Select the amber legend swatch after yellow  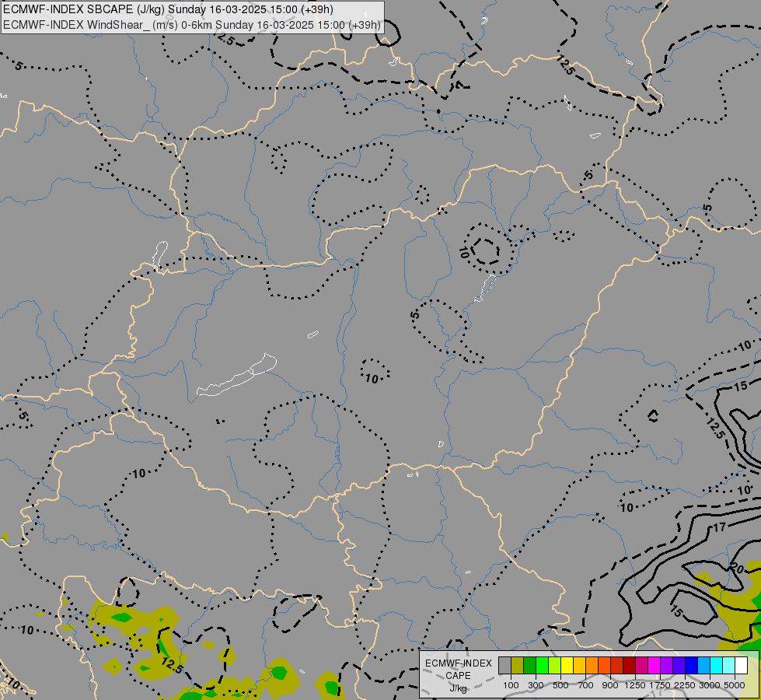pyautogui.click(x=579, y=665)
